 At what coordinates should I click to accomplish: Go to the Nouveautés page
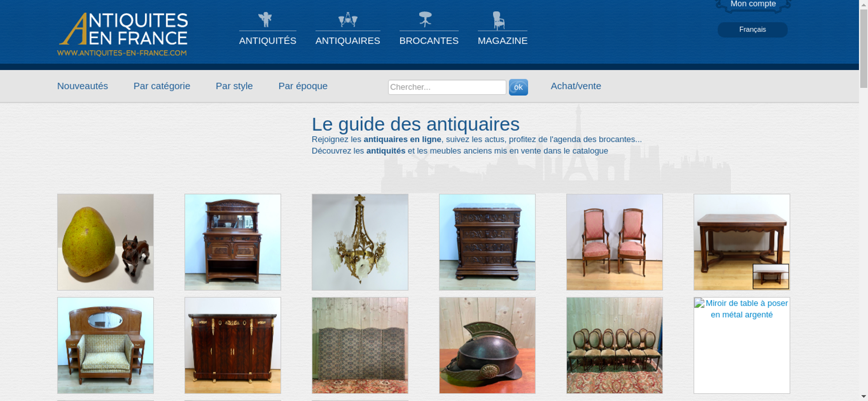pyautogui.click(x=82, y=86)
